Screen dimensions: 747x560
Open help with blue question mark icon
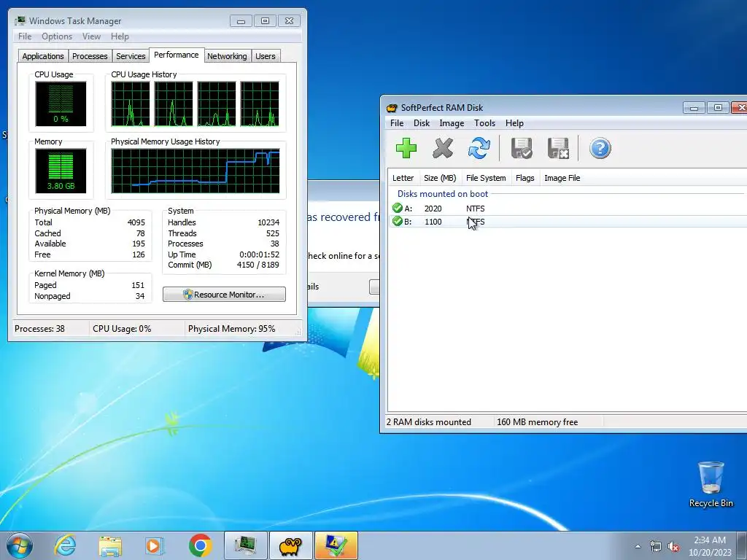tap(600, 148)
